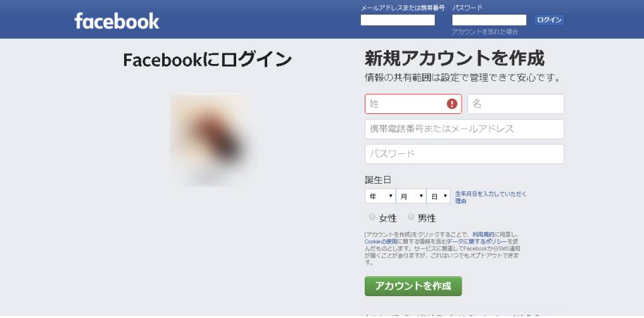
Task: Focus the header パスワード input field
Action: [x=489, y=20]
